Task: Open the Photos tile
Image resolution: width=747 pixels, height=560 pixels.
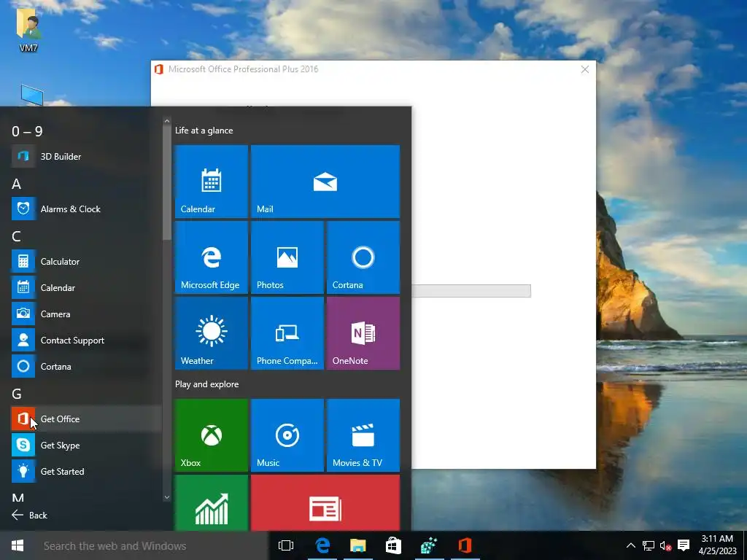Action: 287,257
